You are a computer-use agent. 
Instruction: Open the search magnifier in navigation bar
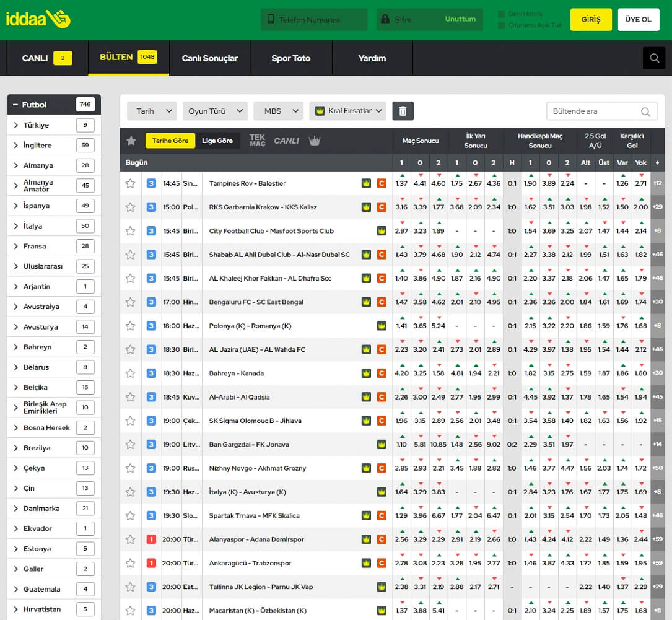(654, 58)
